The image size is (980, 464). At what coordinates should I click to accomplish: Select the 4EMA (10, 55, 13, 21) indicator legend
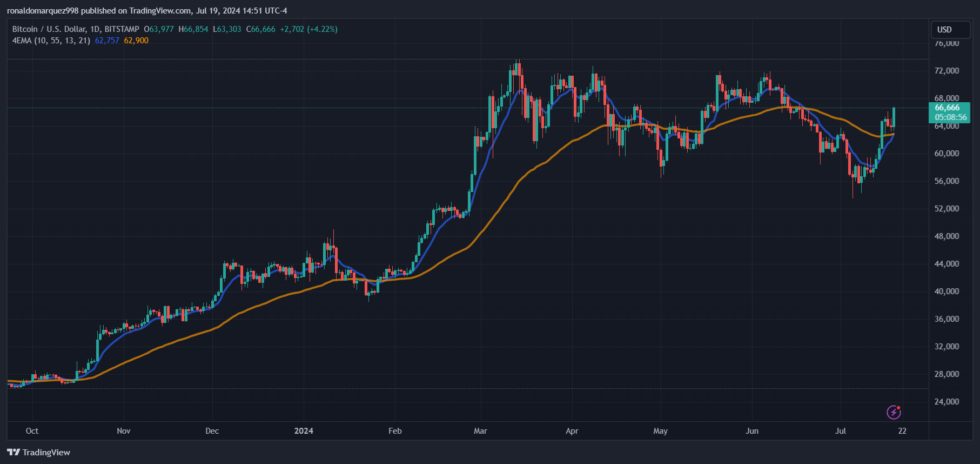(51, 41)
